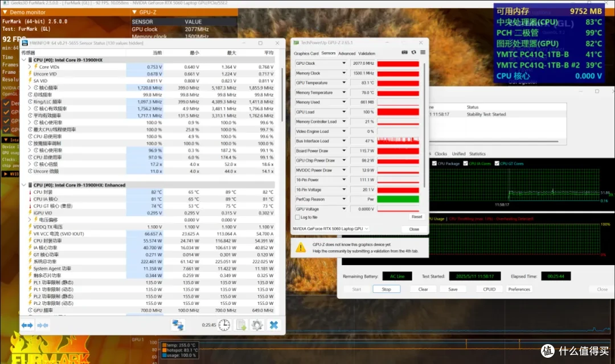
Task: Click clock icon beside Uncore 倍频
Action: pyautogui.click(x=30, y=171)
